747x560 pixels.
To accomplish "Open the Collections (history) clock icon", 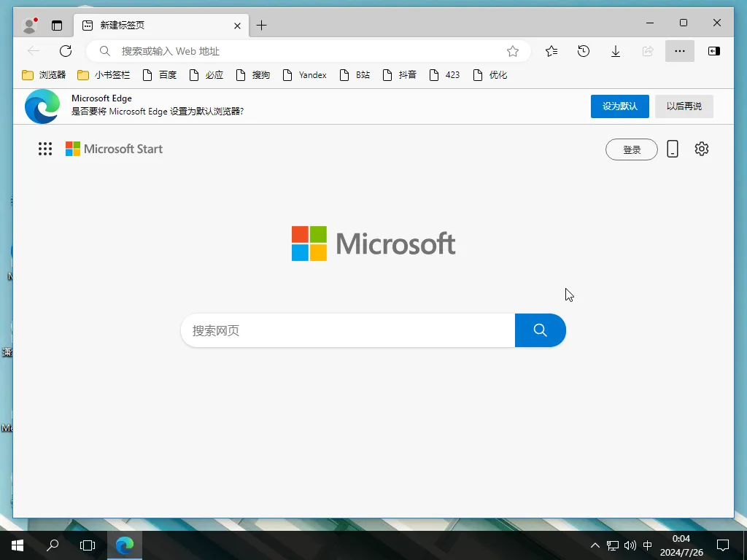I will click(x=583, y=51).
